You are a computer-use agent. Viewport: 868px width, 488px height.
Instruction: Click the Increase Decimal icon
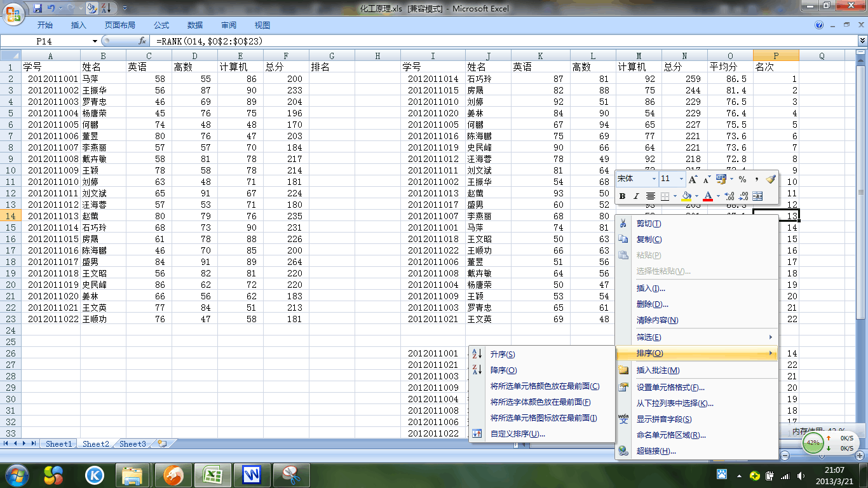pos(729,196)
